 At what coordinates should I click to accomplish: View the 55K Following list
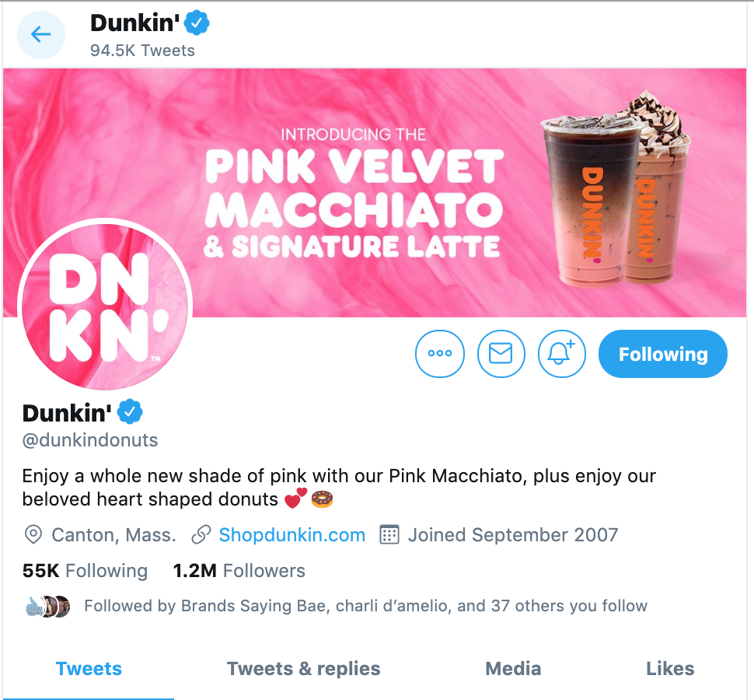85,571
